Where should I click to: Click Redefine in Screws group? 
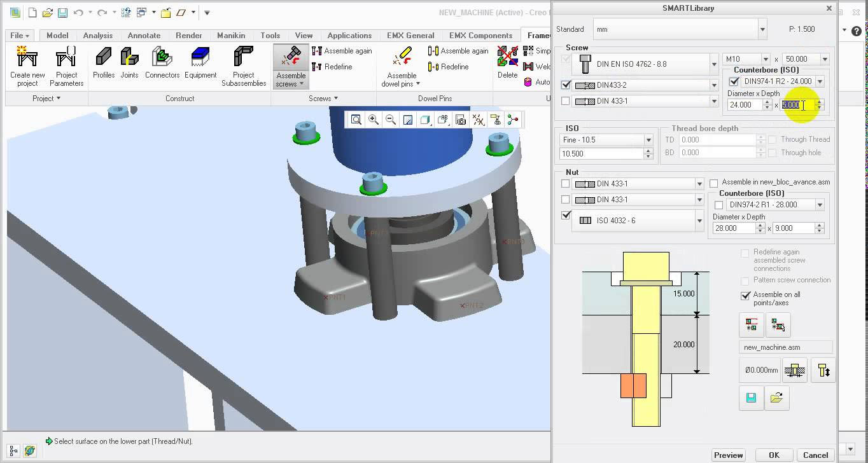pyautogui.click(x=332, y=66)
